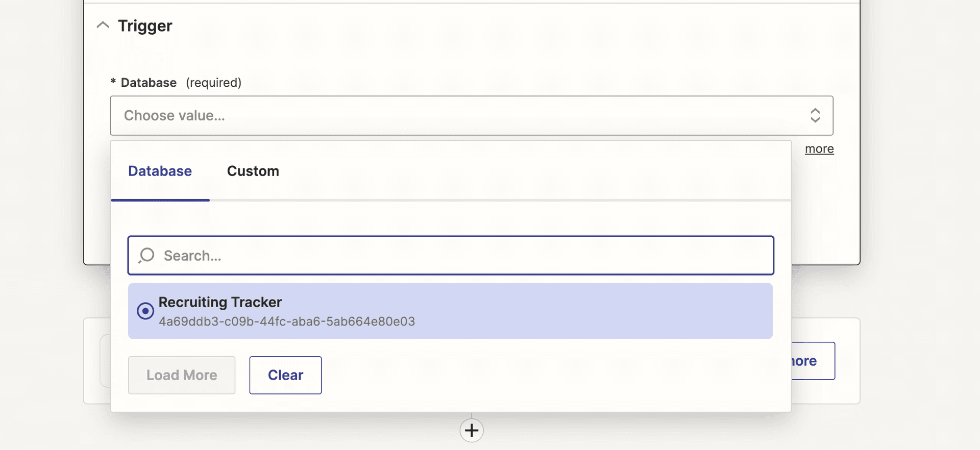This screenshot has height=450, width=980.
Task: Focus the Search input field
Action: pos(451,255)
